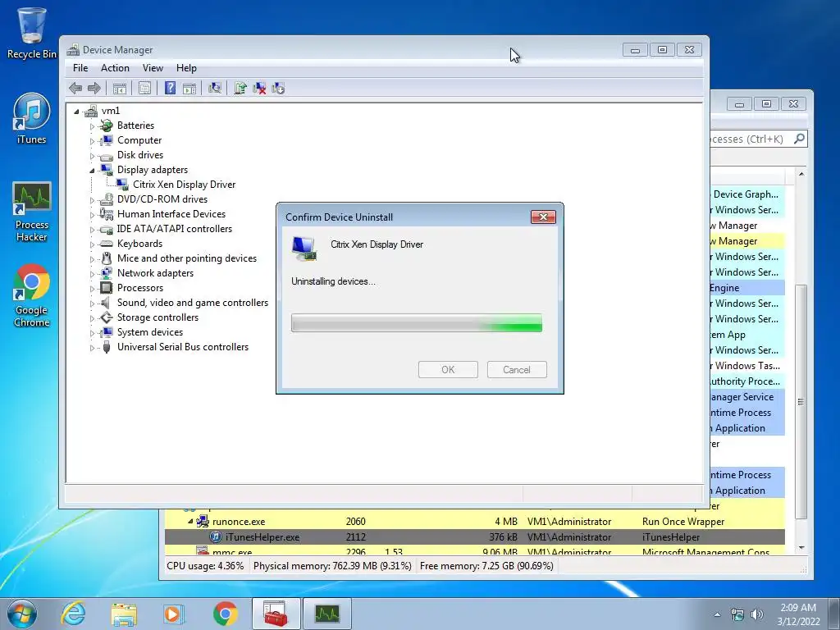The height and width of the screenshot is (630, 840).
Task: Select Storage controllers tree item
Action: click(x=157, y=317)
